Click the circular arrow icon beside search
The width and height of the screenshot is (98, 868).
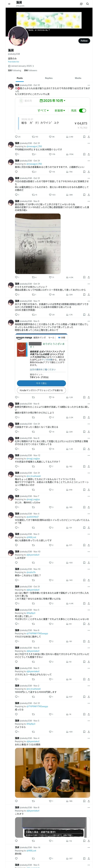click(81, 4)
